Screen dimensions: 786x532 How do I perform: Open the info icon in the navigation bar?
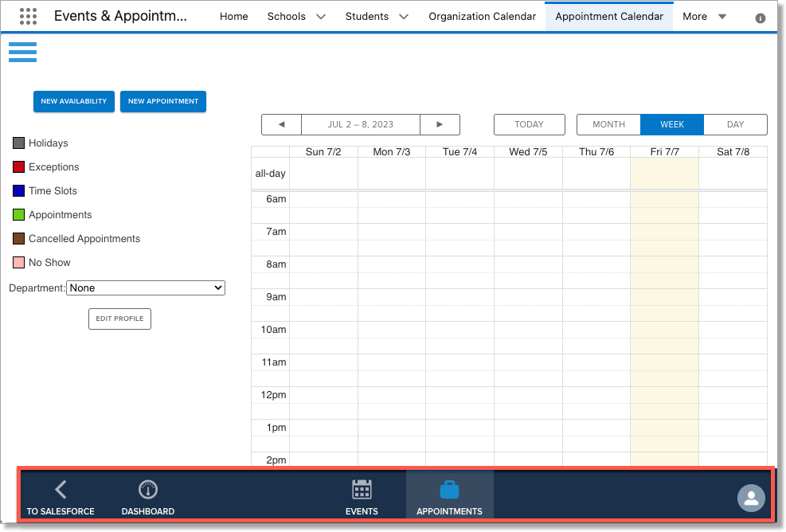(761, 16)
